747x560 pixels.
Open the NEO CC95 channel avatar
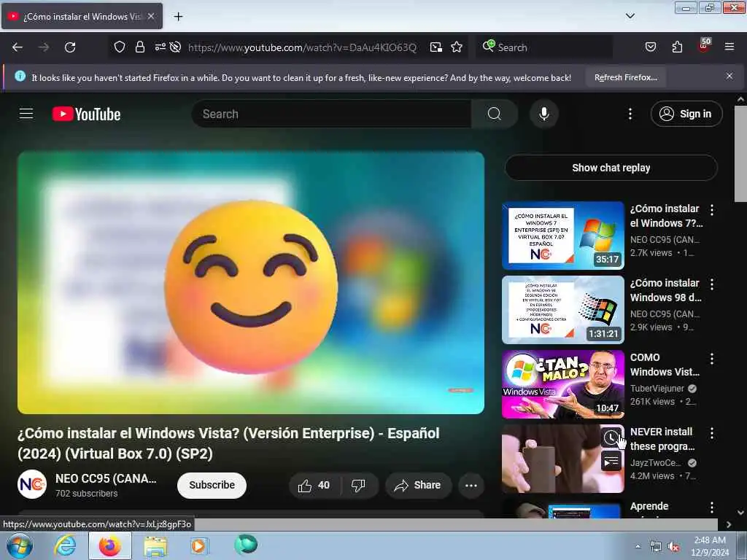click(x=32, y=484)
